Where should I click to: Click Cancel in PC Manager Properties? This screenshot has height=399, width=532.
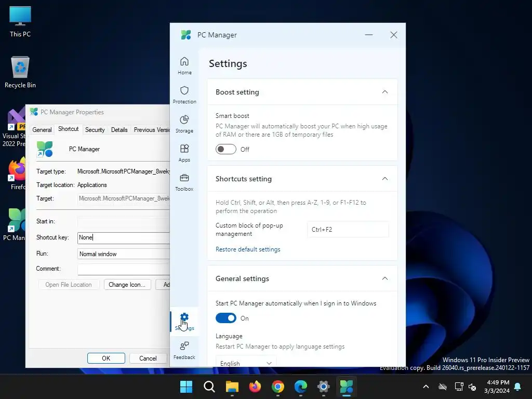(148, 358)
